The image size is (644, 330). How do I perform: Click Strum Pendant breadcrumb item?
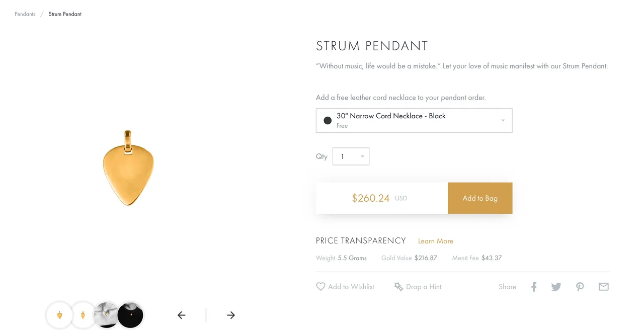65,14
